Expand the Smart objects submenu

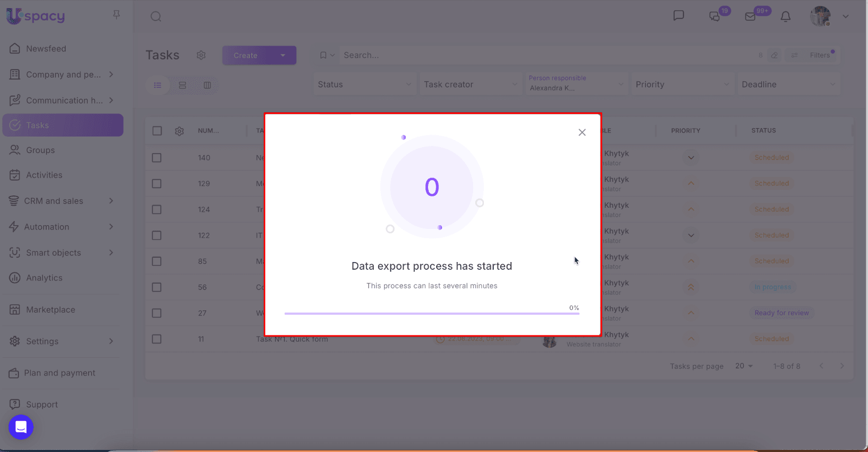111,253
